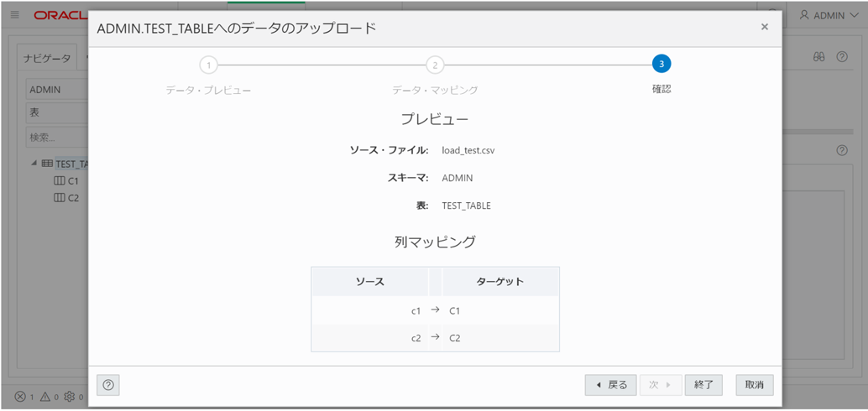Select the C2 column in navigator
This screenshot has height=411, width=868.
(66, 197)
